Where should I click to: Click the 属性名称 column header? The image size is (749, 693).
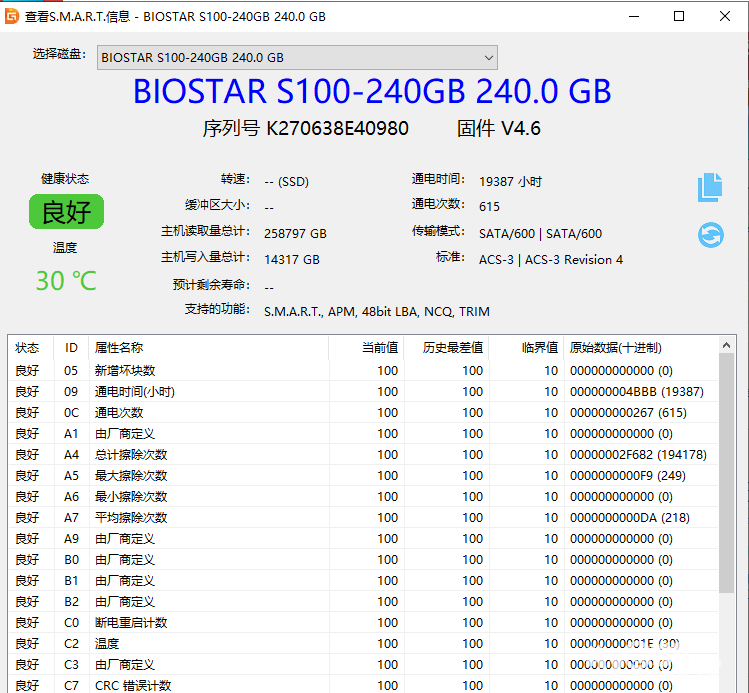(119, 347)
